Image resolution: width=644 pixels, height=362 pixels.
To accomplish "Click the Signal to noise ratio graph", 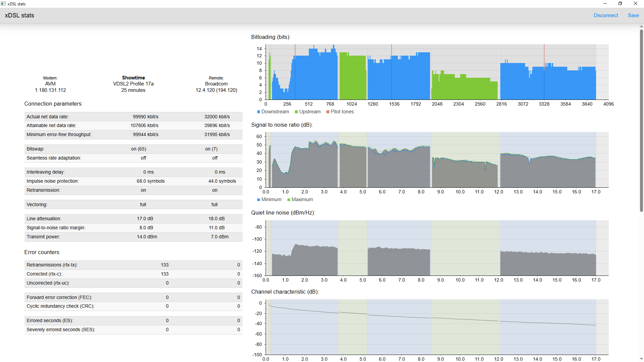I will point(436,160).
